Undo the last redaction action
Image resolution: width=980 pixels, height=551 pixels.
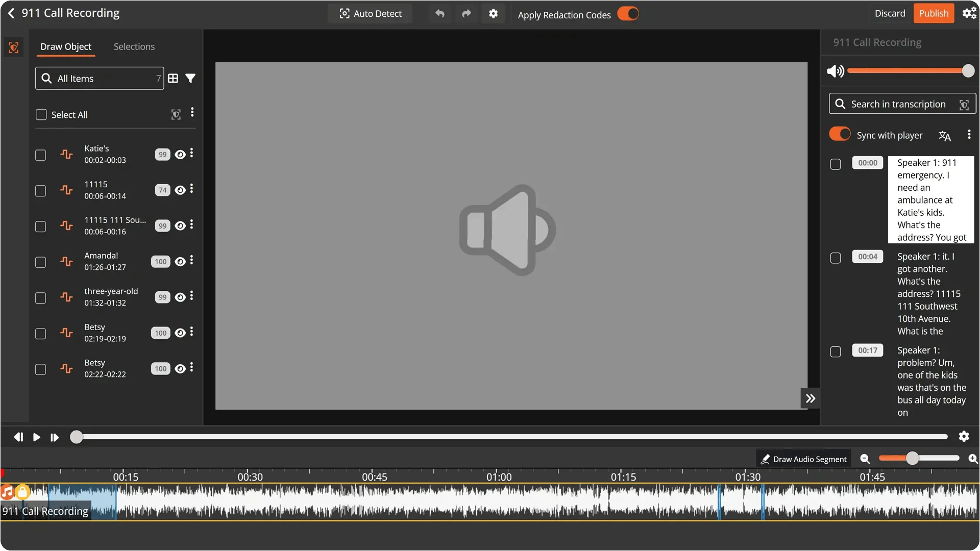[439, 14]
